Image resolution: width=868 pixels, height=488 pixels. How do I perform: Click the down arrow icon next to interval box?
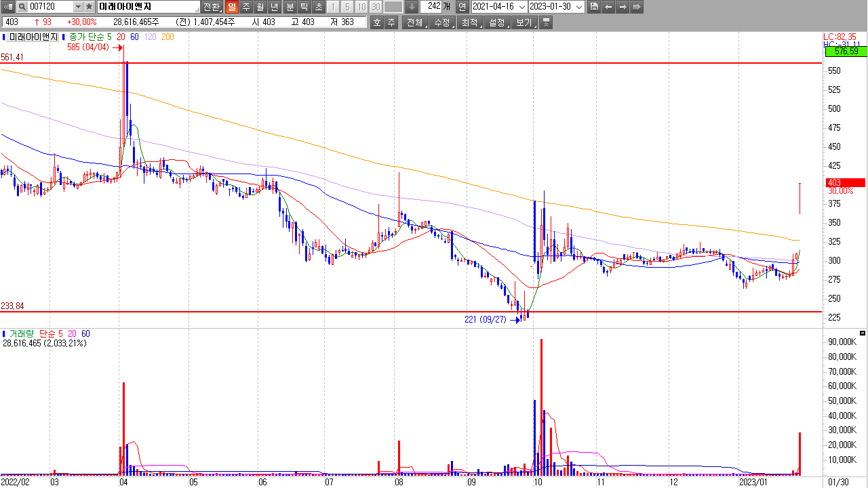click(x=412, y=7)
